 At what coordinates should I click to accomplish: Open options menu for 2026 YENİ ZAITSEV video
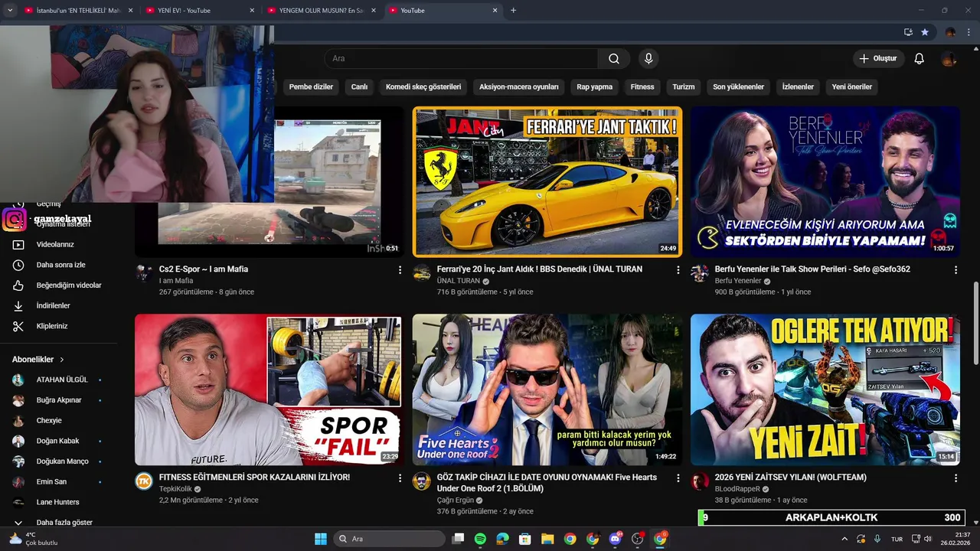(x=955, y=478)
